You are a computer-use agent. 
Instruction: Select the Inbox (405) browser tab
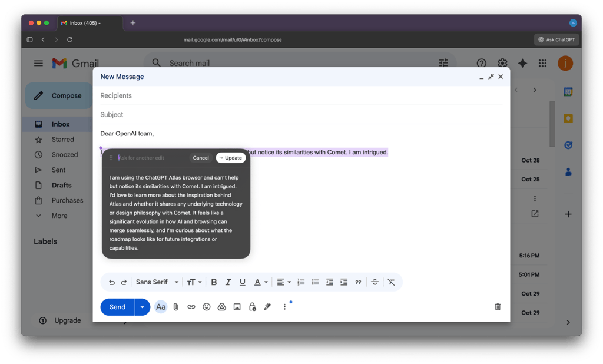point(90,23)
